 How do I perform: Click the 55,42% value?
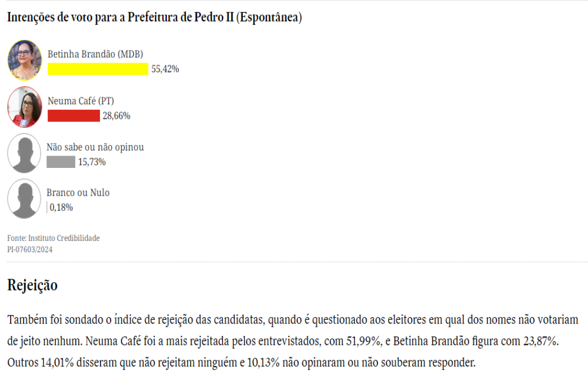click(165, 69)
